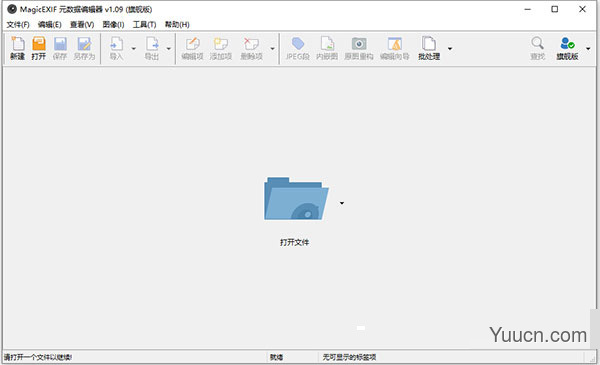Screen dimensions: 600x365
Task: Open the 编辑(E) menu
Action: (50, 24)
